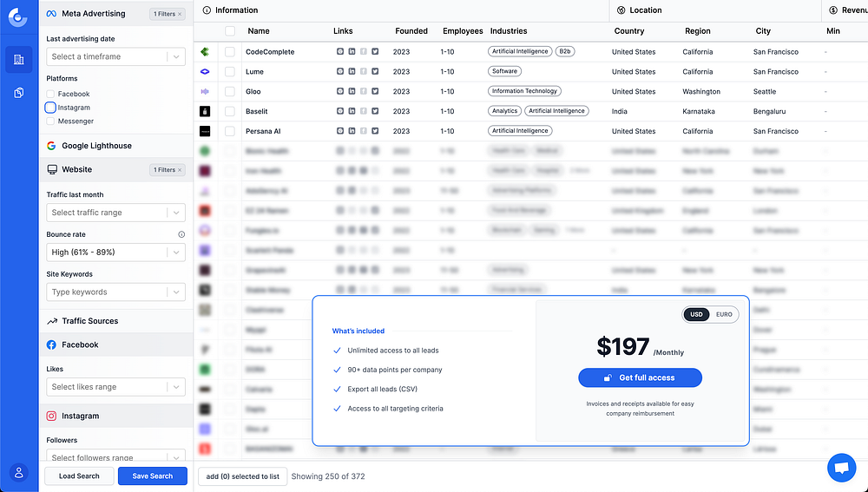868x492 pixels.
Task: Open the Bounce rate High dropdown
Action: (x=115, y=253)
